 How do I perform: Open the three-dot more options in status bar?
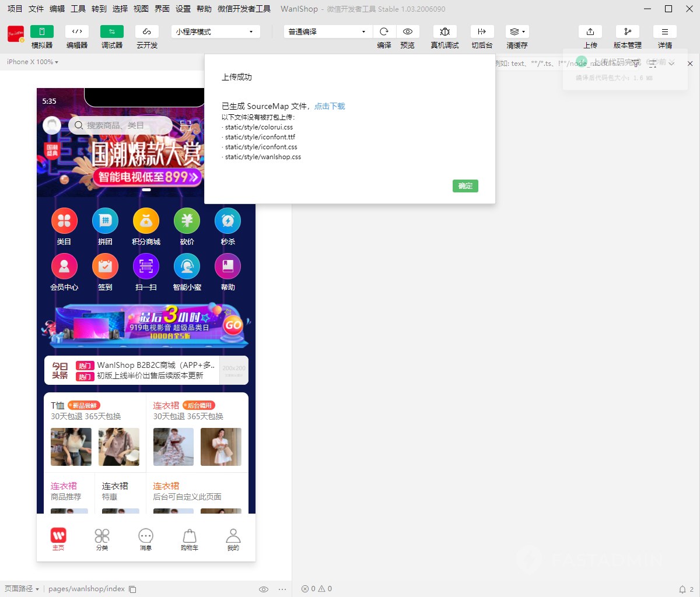click(282, 589)
